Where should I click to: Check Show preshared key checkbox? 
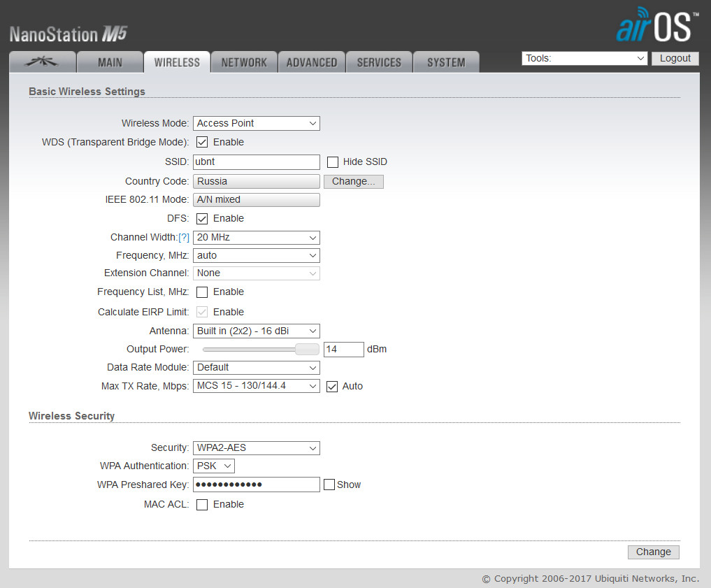329,485
